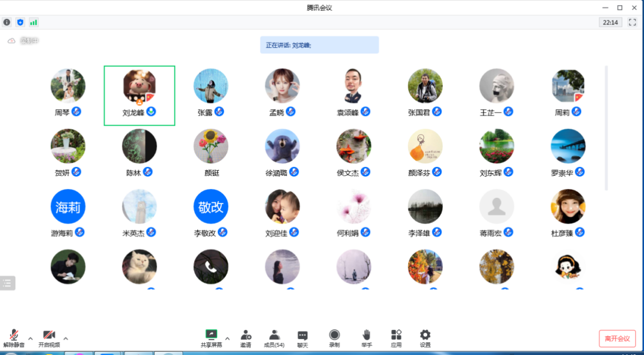The image size is (644, 355).
Task: Show the network signal status icon
Action: click(34, 22)
